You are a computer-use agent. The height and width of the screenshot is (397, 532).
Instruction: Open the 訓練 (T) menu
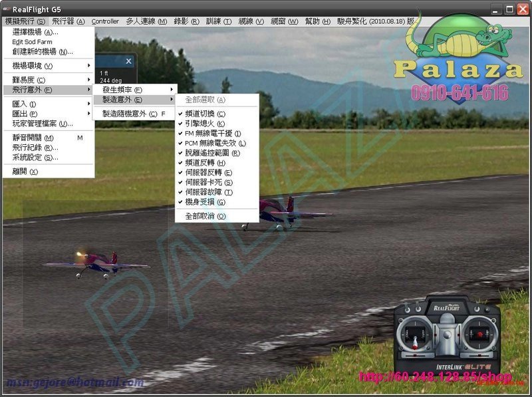[219, 21]
